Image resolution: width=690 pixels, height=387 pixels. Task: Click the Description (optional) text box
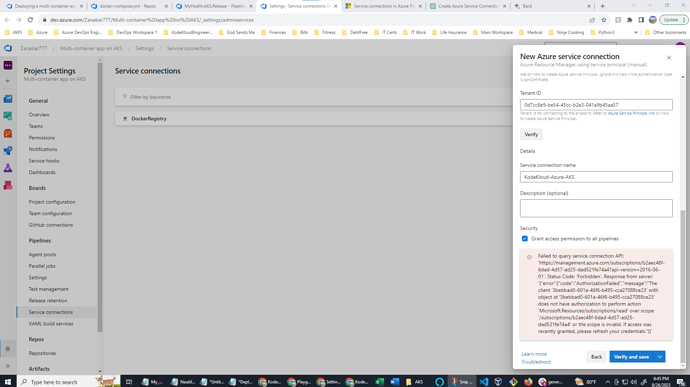(x=596, y=208)
